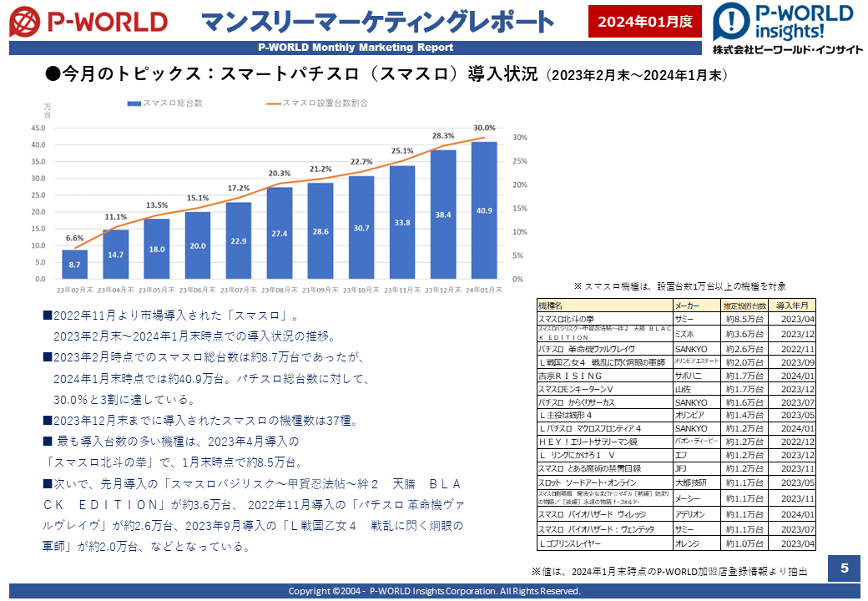Click the page number 5 box
Viewport: 868px width, 601px height.
844,568
